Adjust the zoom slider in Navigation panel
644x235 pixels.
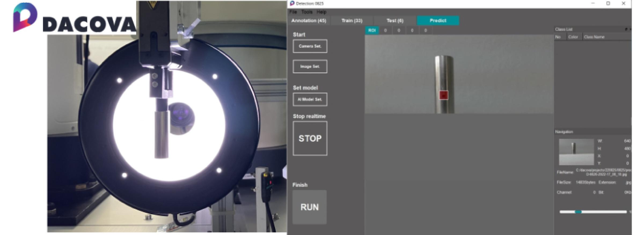point(578,212)
